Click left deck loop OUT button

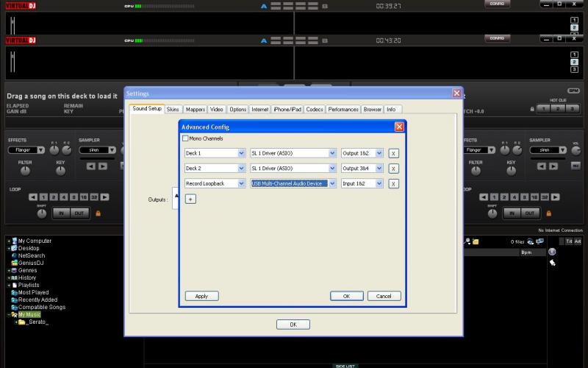pyautogui.click(x=79, y=213)
